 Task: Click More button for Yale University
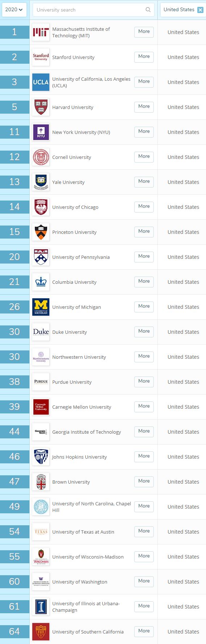click(144, 181)
